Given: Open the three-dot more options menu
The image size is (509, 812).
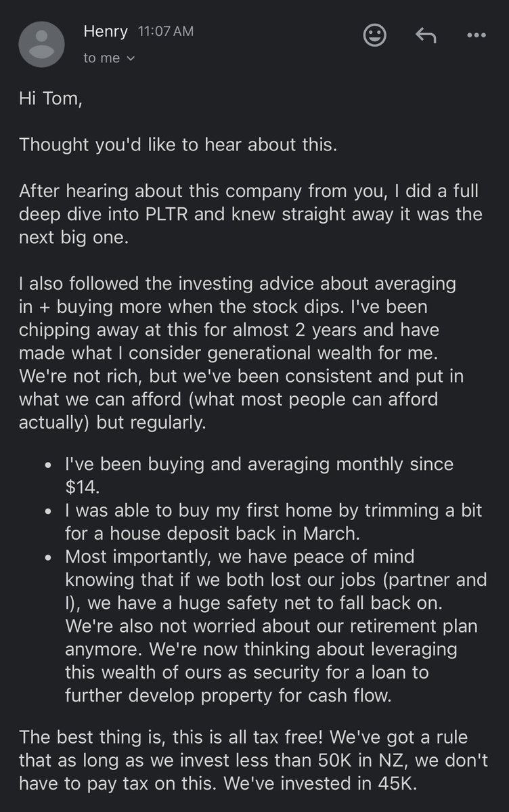Looking at the screenshot, I should 477,35.
